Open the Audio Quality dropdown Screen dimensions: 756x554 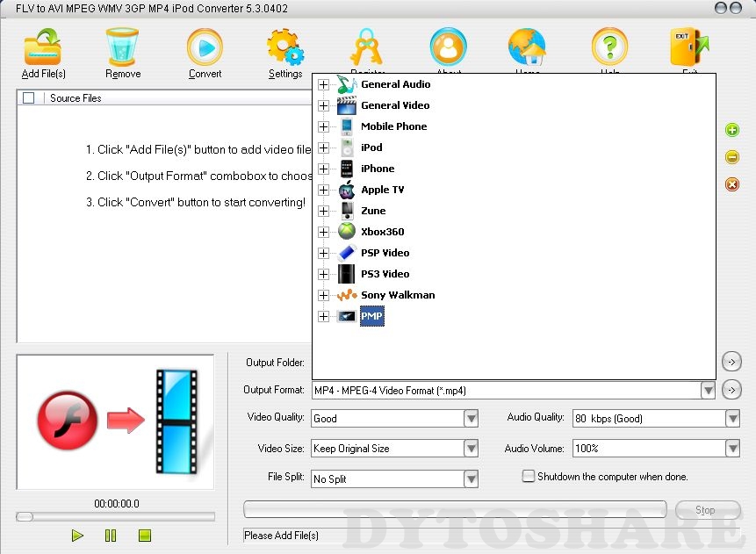coord(732,418)
